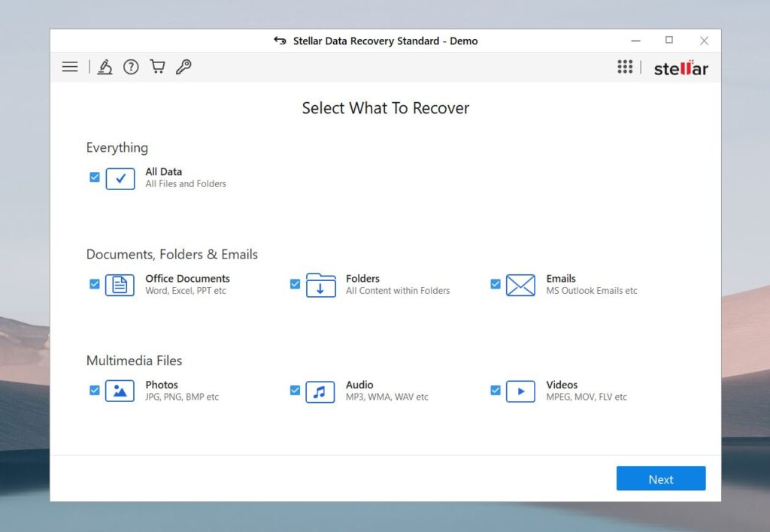This screenshot has height=532, width=770.
Task: Select the All Data icon
Action: pyautogui.click(x=120, y=178)
